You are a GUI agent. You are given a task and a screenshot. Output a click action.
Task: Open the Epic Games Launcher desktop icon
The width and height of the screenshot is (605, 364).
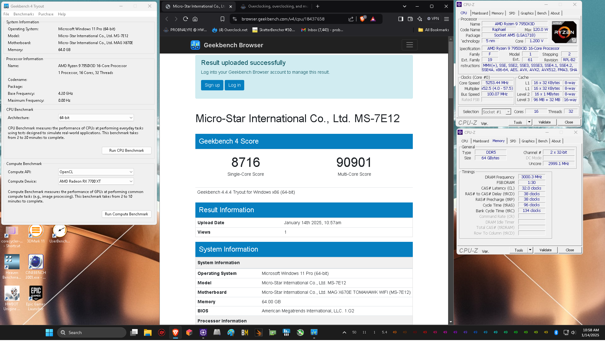tap(36, 298)
